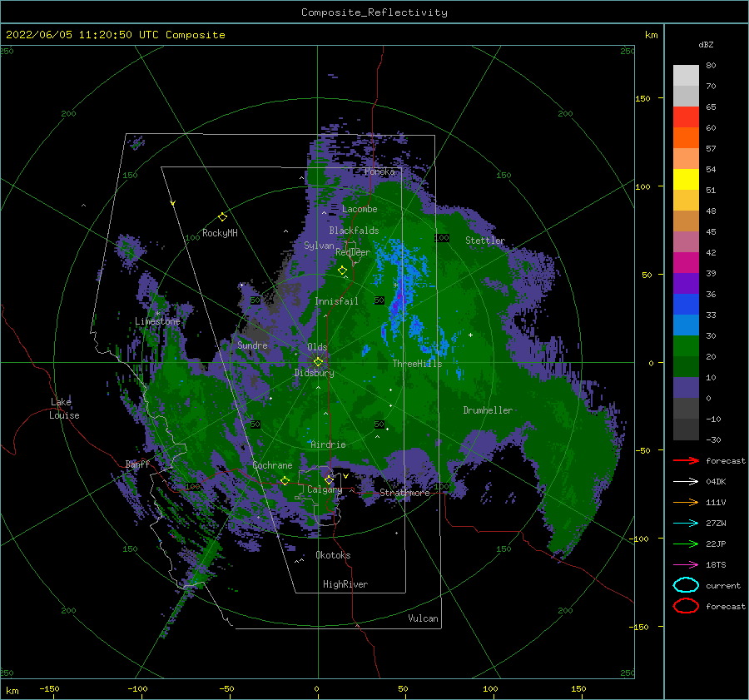The height and width of the screenshot is (700, 749).
Task: Select the 10 dBZ slate blue swatch
Action: 686,387
